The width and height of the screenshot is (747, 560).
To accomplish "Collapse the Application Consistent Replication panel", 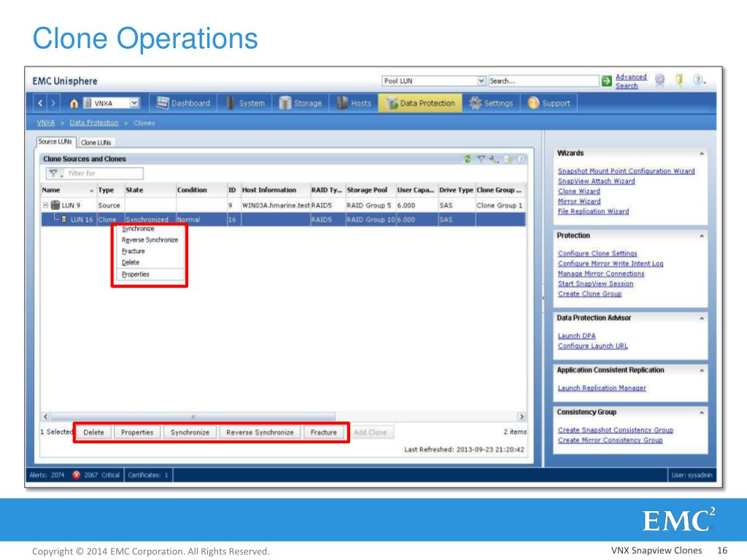I will [x=702, y=370].
